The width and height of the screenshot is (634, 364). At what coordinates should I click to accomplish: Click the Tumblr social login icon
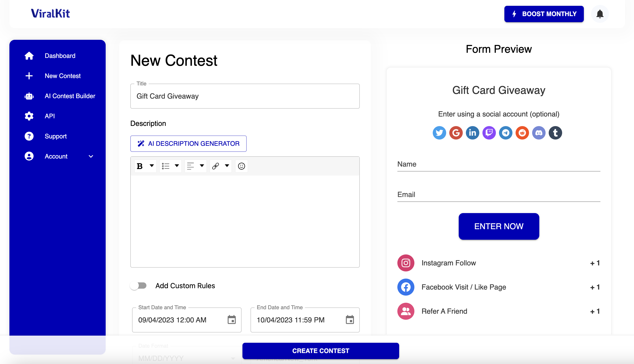(x=555, y=133)
